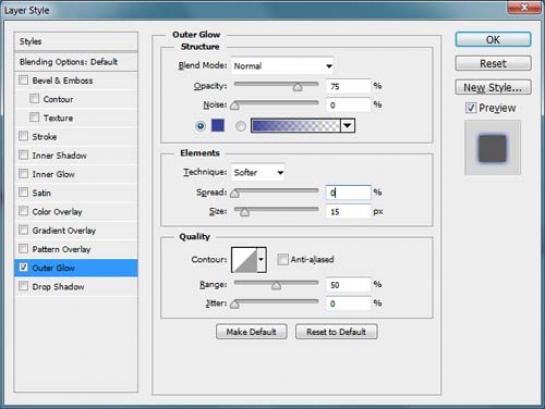Click the Size value input field

[x=348, y=211]
